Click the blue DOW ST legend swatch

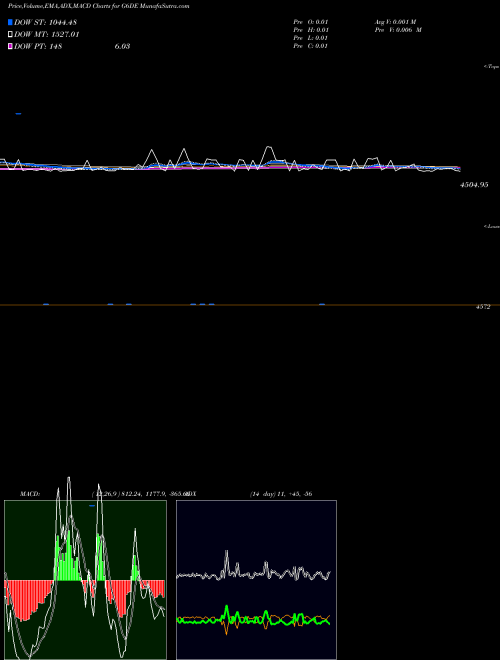(x=10, y=22)
